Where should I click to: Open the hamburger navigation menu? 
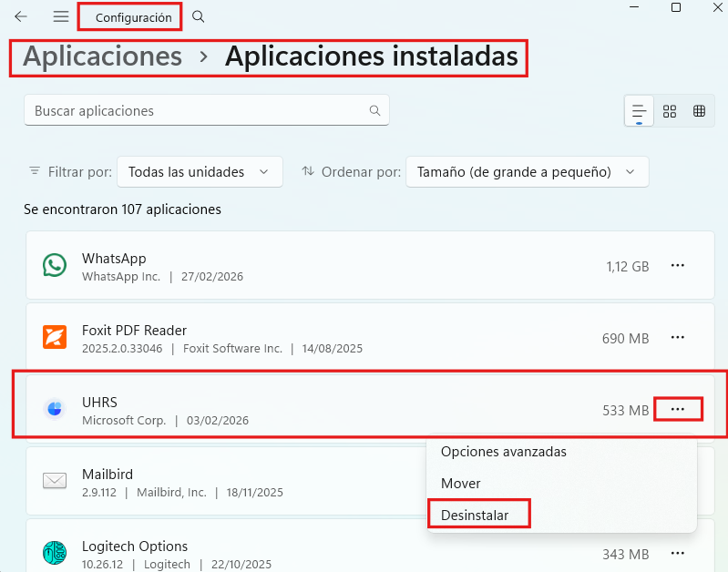pos(61,16)
